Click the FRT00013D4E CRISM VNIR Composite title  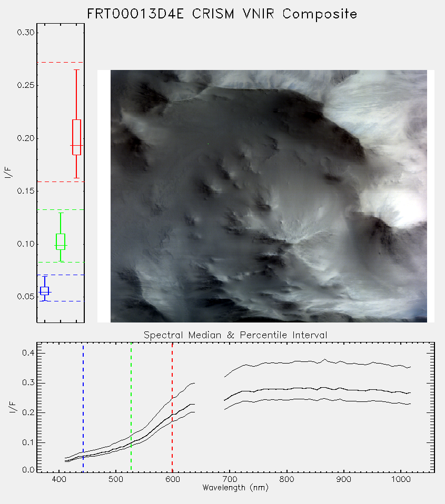click(x=222, y=14)
